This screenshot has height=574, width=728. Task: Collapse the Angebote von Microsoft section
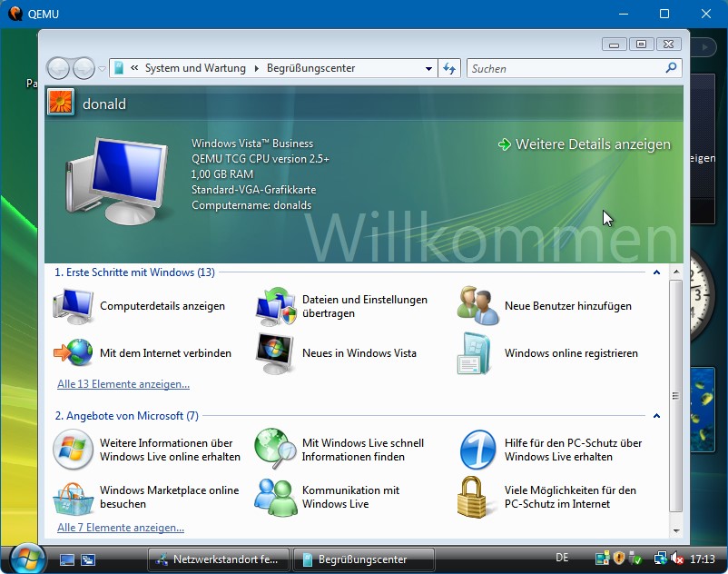[x=656, y=416]
